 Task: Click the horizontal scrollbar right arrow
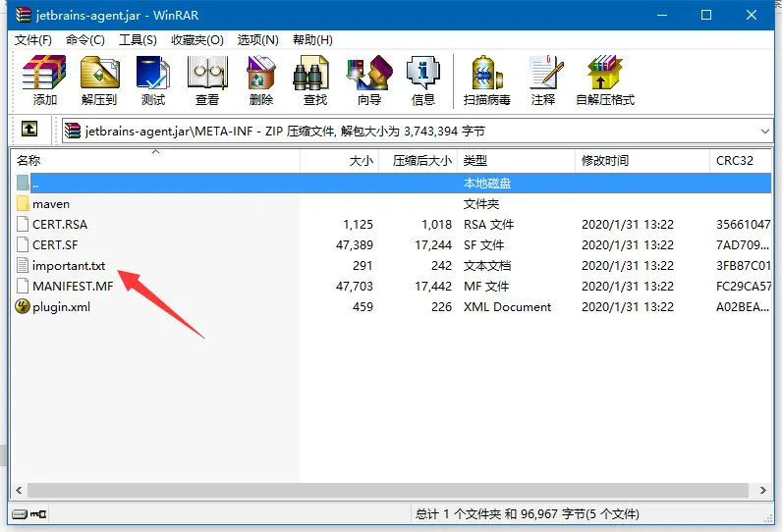click(763, 490)
